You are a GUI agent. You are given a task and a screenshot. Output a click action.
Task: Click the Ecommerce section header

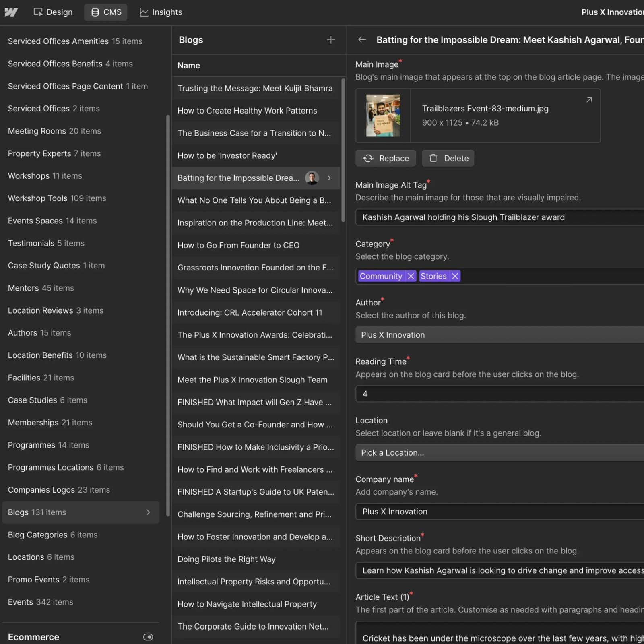(x=33, y=637)
